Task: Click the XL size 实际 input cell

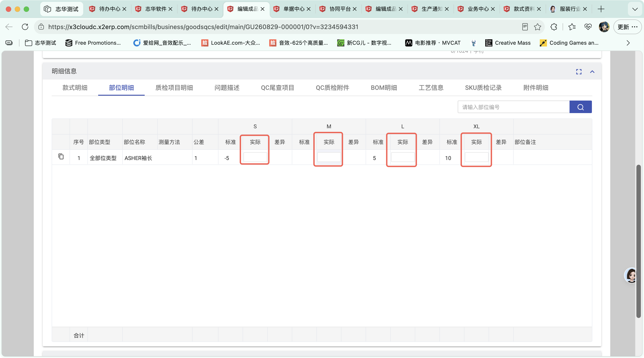Action: (x=476, y=157)
